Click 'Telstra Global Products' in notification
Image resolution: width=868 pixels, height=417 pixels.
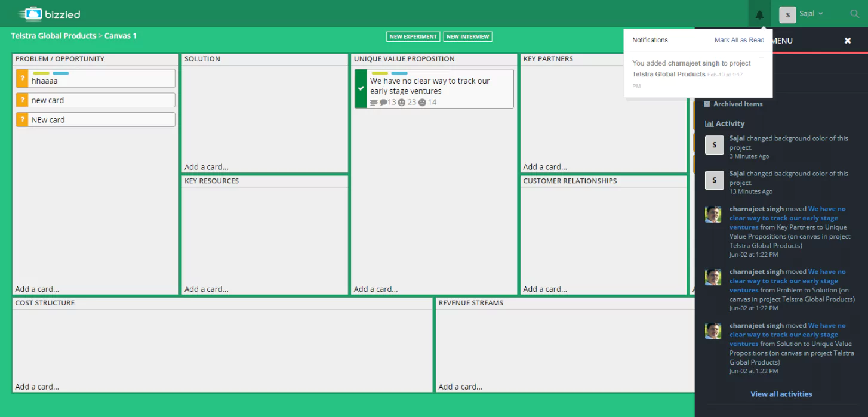click(x=669, y=74)
